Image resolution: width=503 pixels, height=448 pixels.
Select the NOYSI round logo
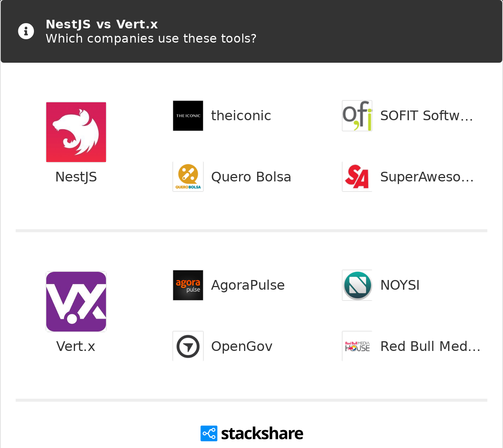click(357, 285)
